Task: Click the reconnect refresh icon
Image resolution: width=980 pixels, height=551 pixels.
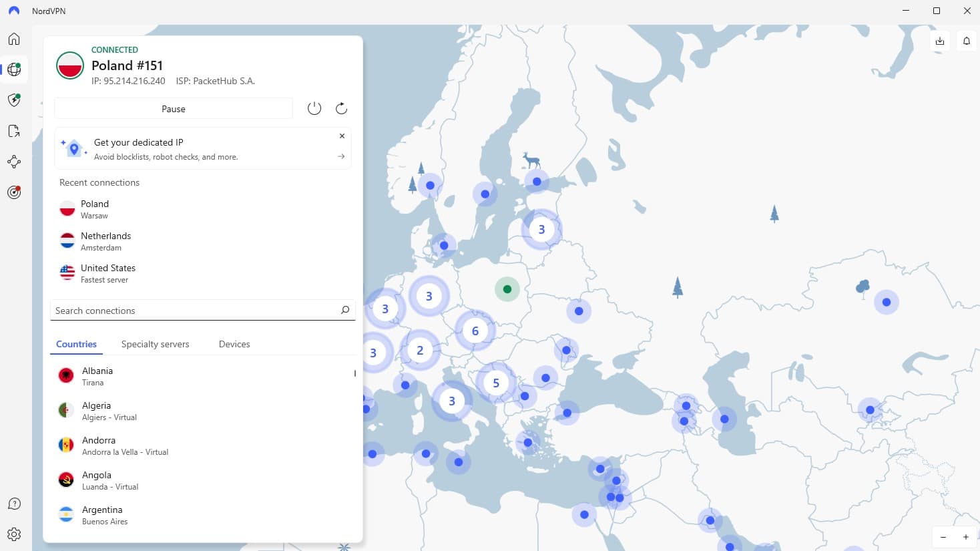Action: (341, 108)
